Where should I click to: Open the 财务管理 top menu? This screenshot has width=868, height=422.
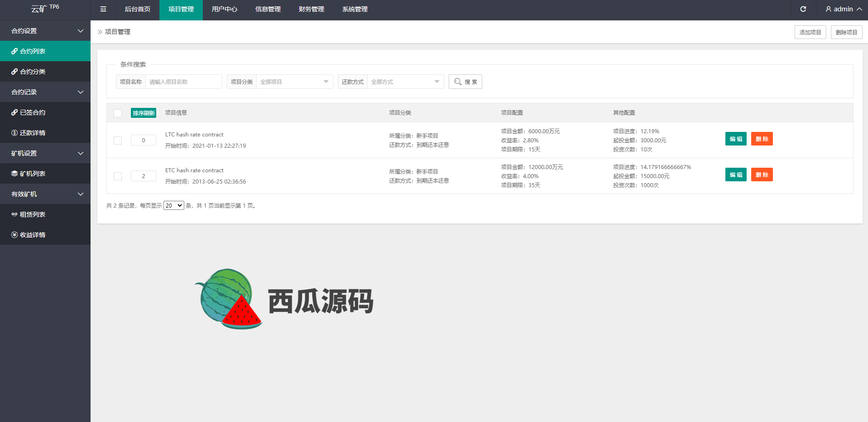[x=312, y=9]
